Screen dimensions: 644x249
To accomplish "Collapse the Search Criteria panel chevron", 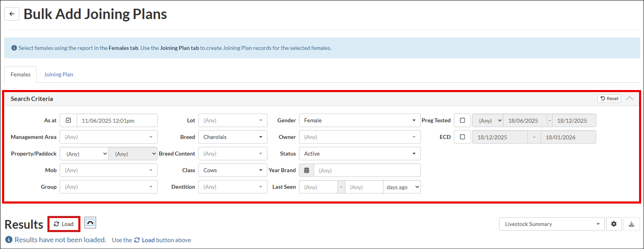I will (630, 98).
